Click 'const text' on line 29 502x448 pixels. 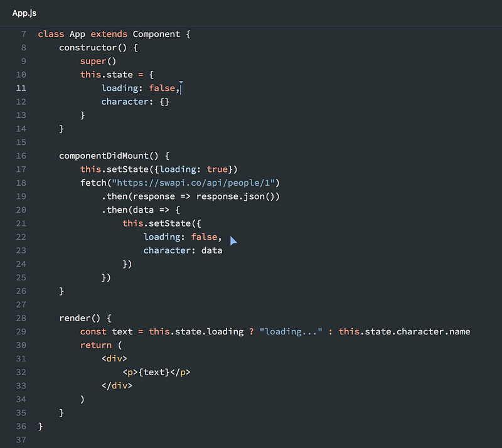pos(106,332)
